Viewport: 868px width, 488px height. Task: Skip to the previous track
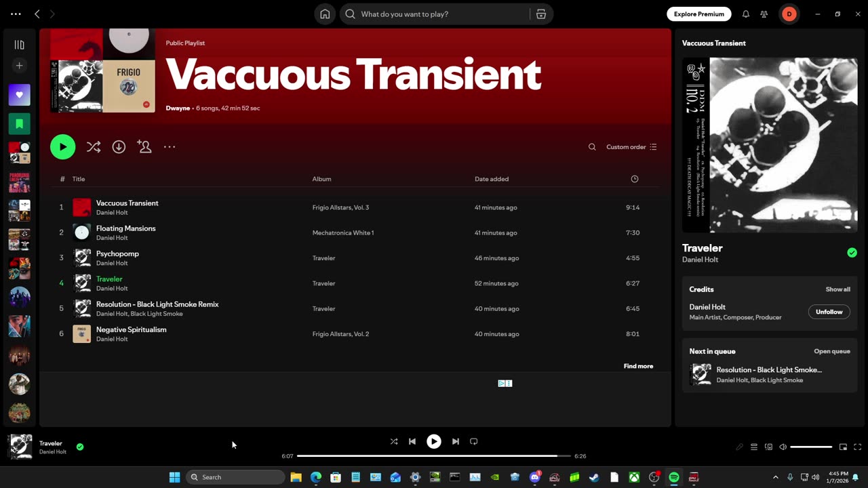[412, 441]
